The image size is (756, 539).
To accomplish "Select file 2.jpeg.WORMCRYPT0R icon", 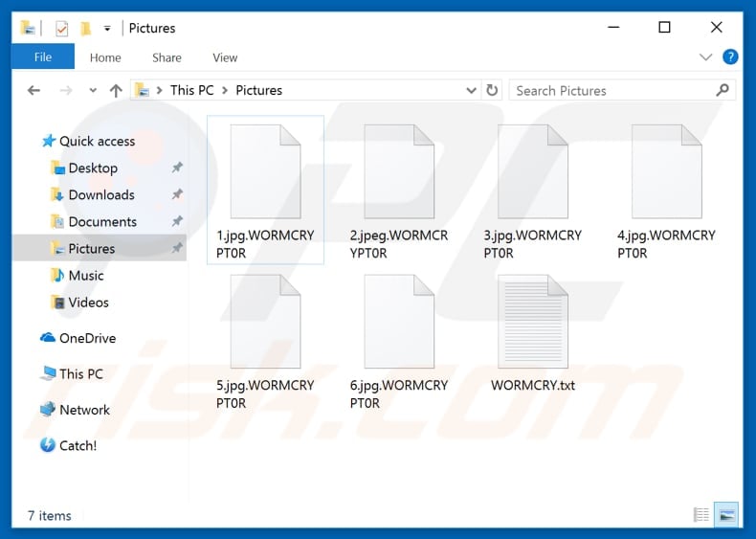I will 399,171.
